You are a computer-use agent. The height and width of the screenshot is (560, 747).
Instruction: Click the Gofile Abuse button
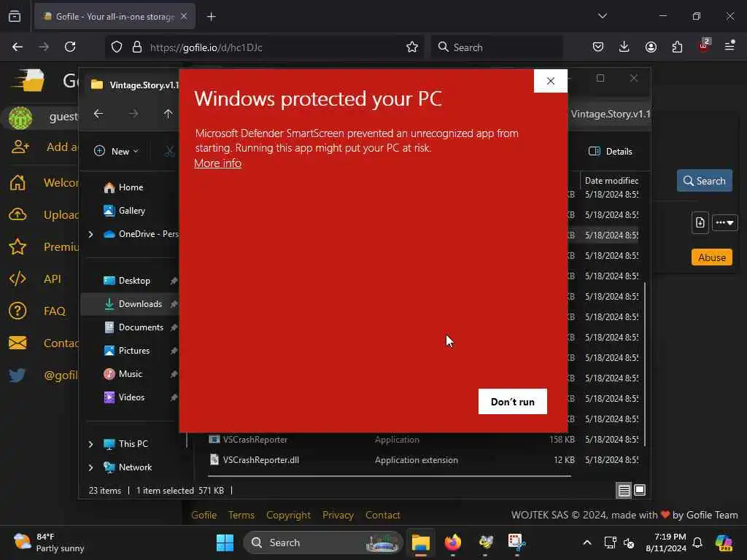pos(712,257)
